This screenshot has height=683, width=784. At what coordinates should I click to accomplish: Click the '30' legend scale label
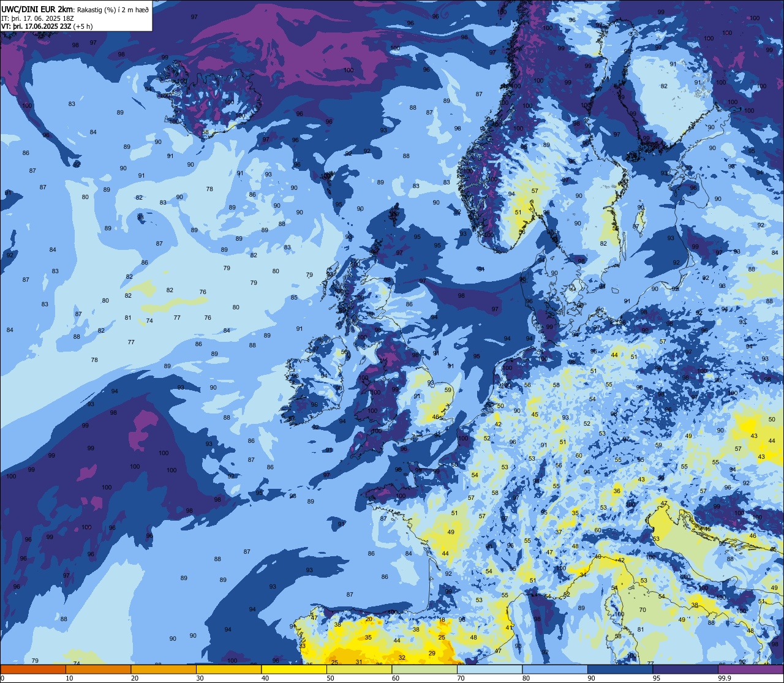pos(200,678)
